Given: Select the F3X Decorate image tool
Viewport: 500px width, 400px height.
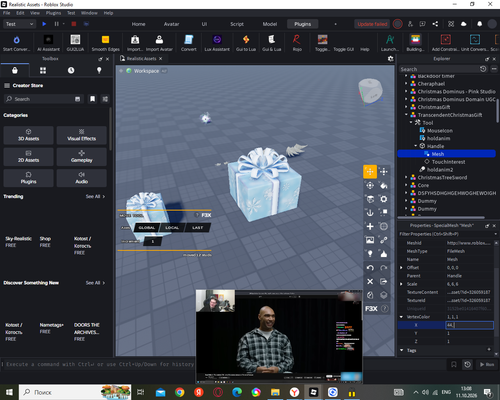Looking at the screenshot, I should point(370,240).
